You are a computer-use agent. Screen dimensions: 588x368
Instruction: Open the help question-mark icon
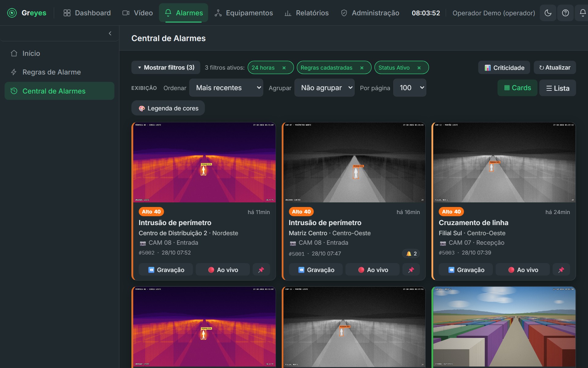click(565, 13)
